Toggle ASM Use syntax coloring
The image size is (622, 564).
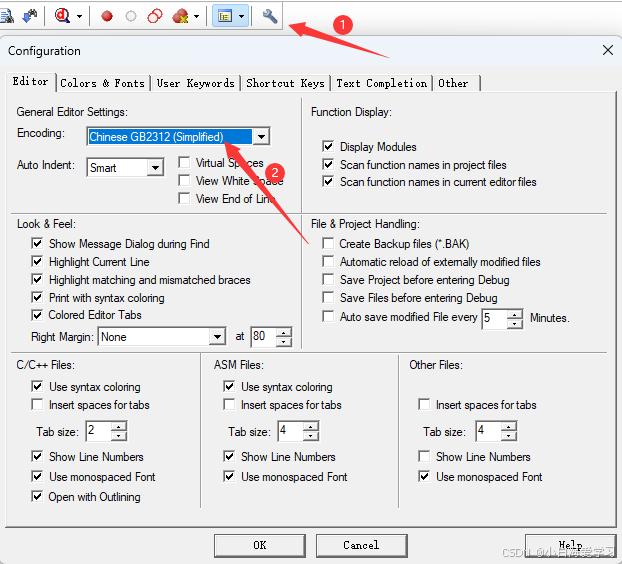pos(229,386)
